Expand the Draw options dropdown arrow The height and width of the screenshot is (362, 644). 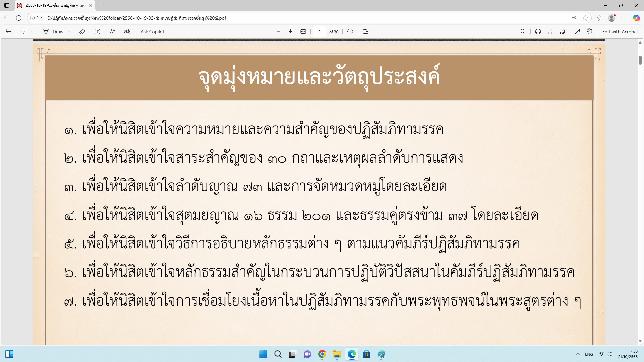coord(70,32)
